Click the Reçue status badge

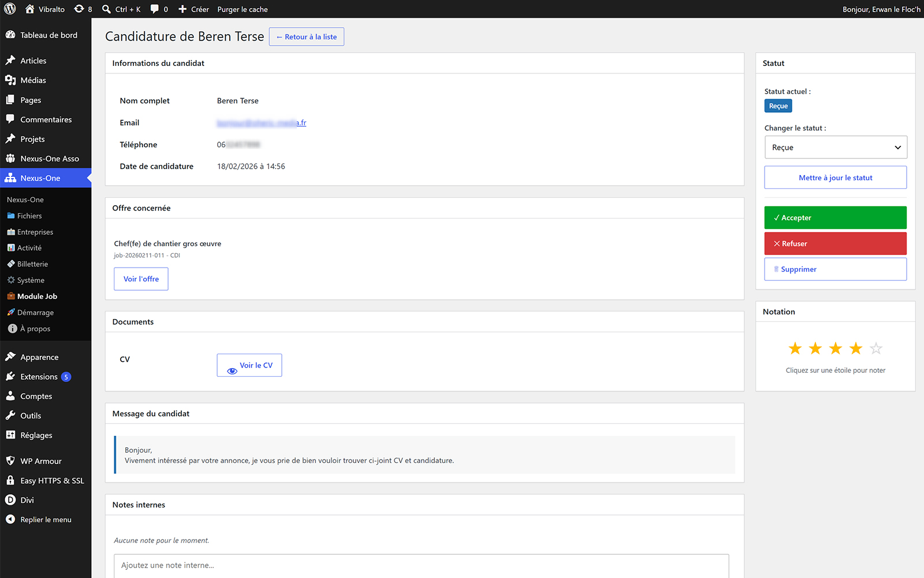778,106
